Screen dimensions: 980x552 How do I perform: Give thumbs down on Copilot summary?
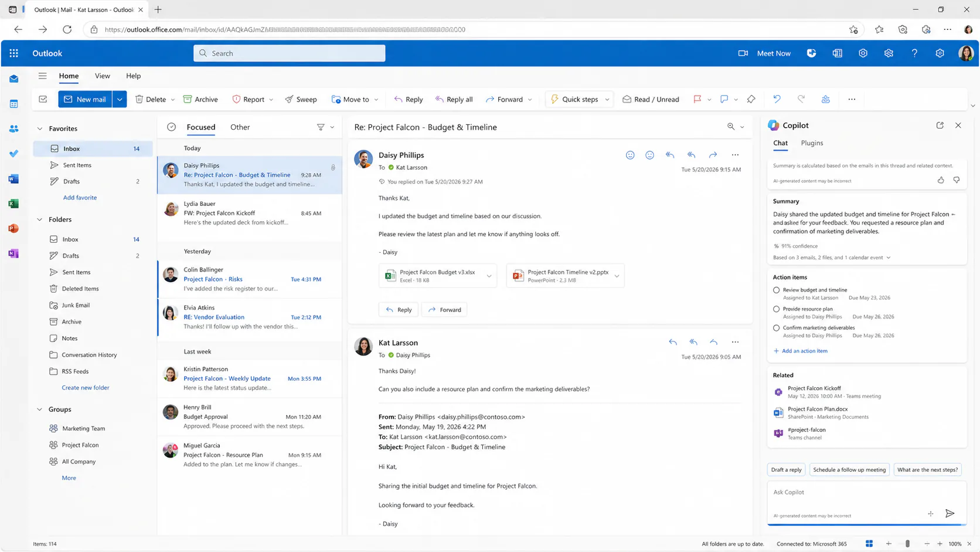[x=956, y=180]
